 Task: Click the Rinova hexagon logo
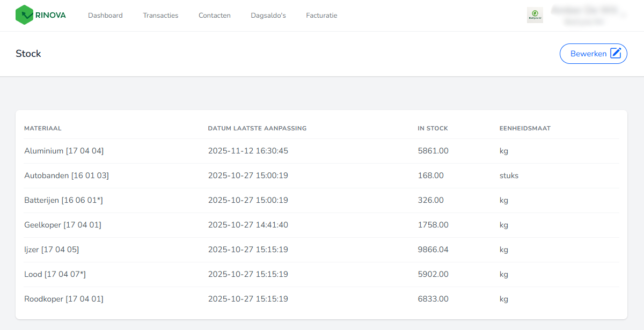[24, 15]
